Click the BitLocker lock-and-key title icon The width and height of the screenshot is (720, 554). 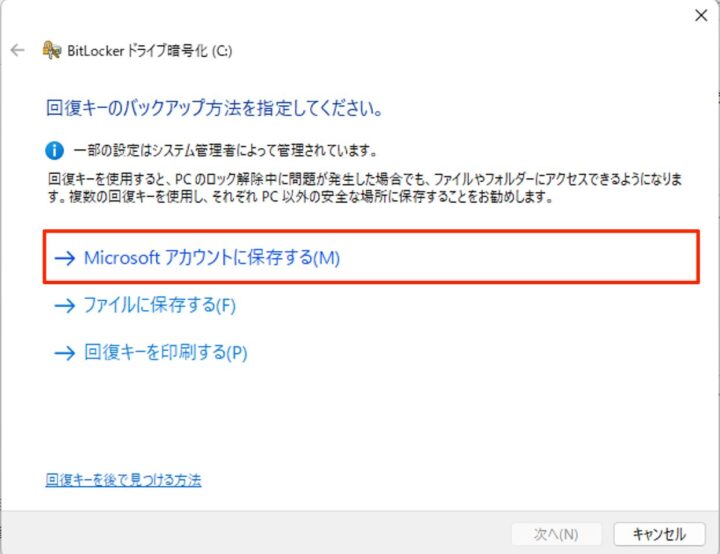coord(51,50)
